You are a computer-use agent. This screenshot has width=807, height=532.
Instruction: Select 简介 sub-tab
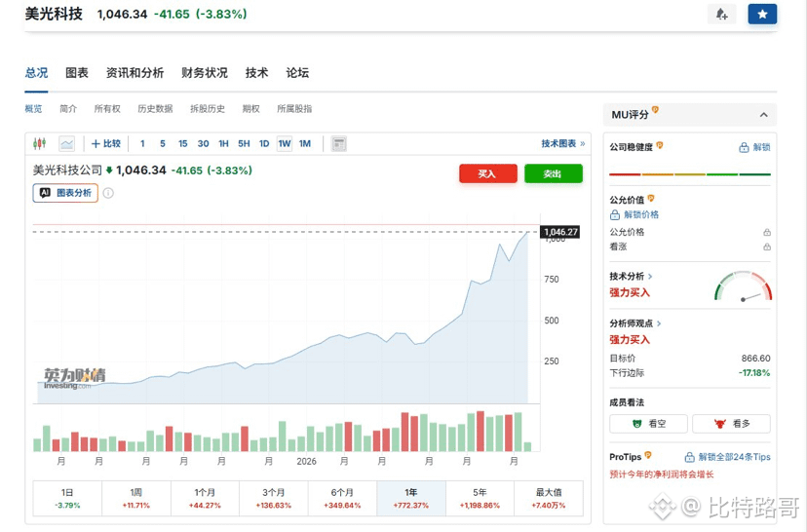pos(68,108)
